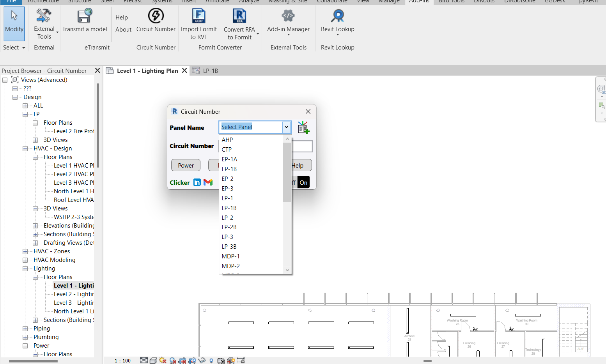This screenshot has height=364, width=606.
Task: Select Level 2 - Lighting in Project Browser
Action: point(74,294)
